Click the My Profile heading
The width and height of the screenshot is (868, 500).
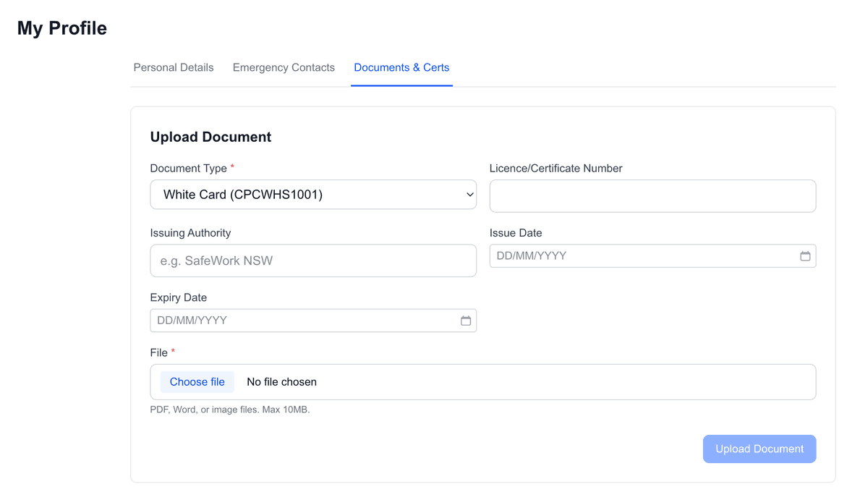pyautogui.click(x=61, y=27)
